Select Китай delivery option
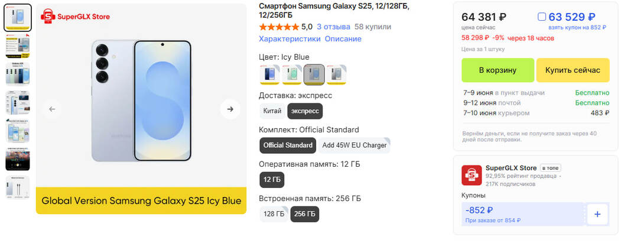 272,111
